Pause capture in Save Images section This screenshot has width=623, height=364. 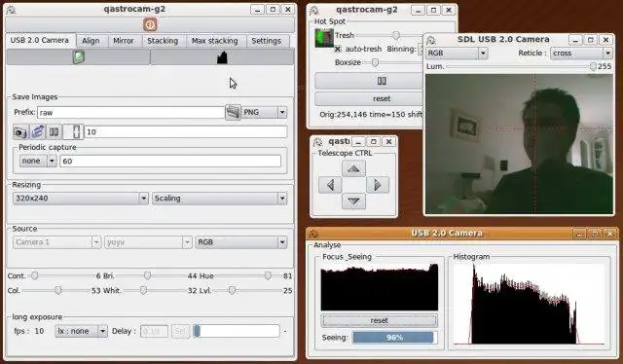coord(55,132)
